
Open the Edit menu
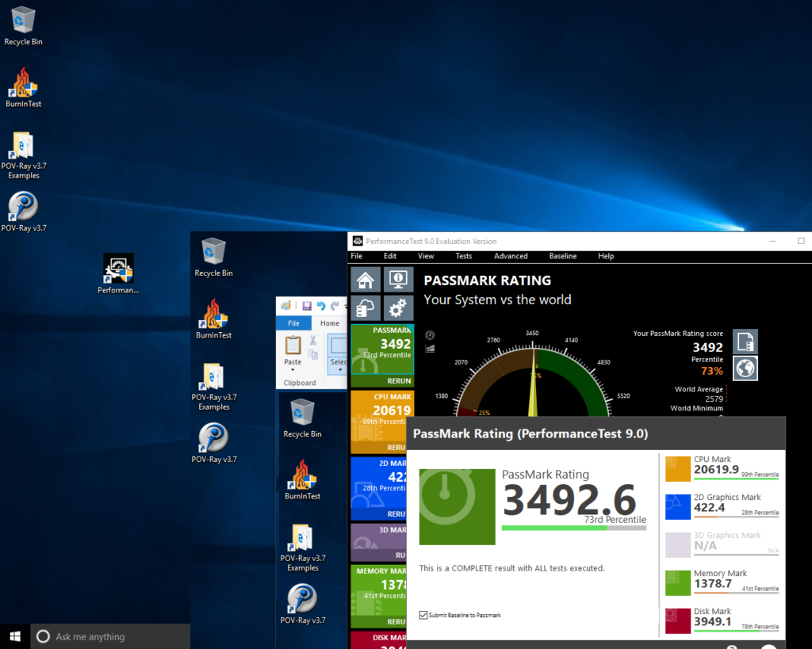tap(390, 256)
